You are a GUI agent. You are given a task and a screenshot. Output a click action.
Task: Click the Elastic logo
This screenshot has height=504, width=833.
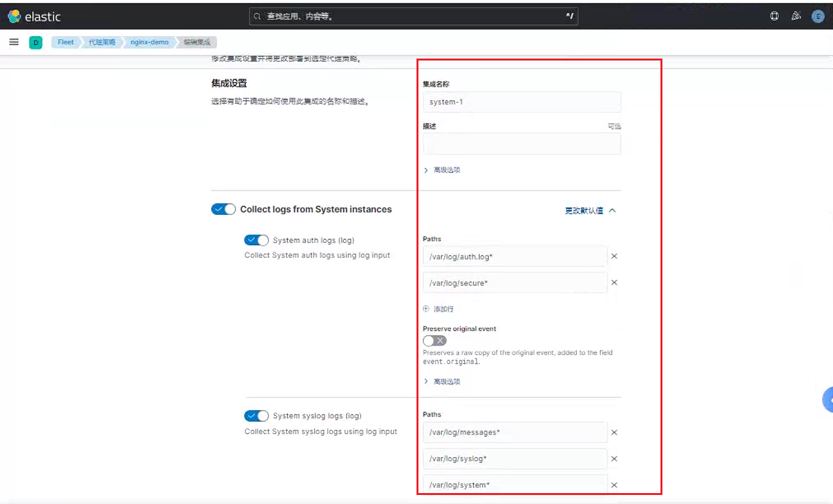coord(35,16)
